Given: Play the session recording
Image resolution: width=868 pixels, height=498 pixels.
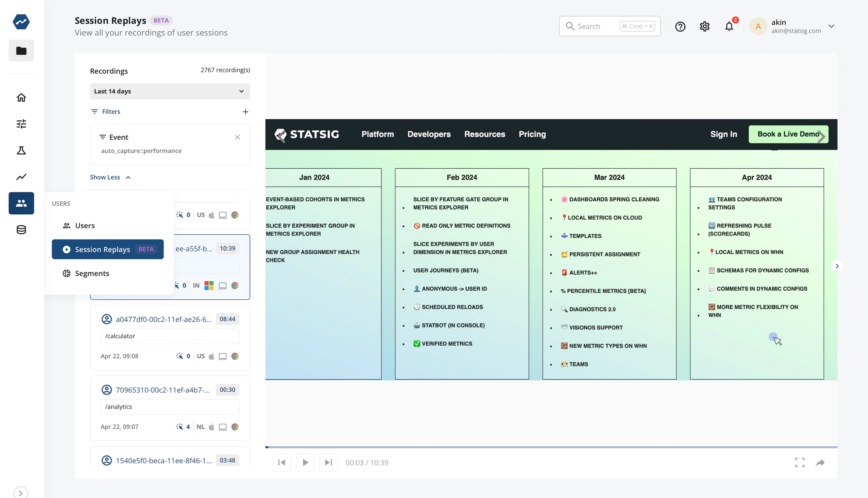Looking at the screenshot, I should (305, 462).
